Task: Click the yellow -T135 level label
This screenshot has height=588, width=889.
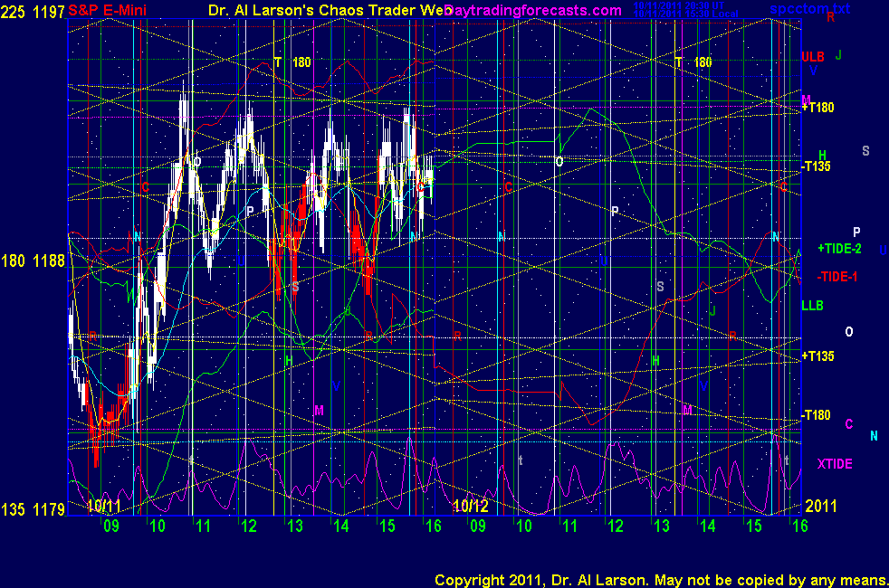Action: [816, 166]
